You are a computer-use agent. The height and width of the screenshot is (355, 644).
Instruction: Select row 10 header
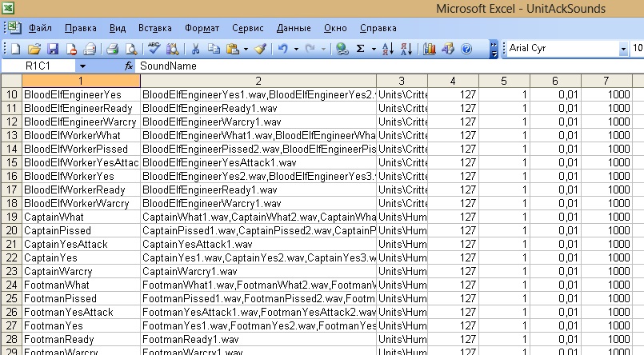11,95
